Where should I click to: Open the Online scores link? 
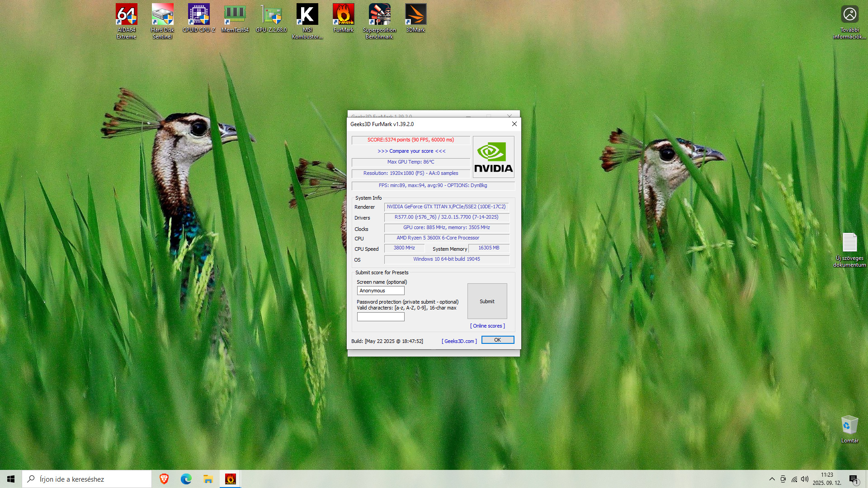tap(487, 326)
